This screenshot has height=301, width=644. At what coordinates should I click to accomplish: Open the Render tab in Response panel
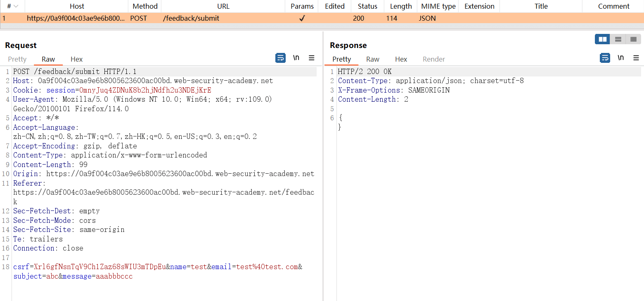[433, 59]
